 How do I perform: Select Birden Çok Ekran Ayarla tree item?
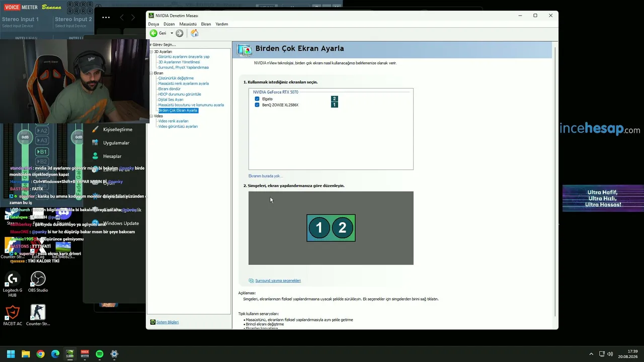pyautogui.click(x=178, y=111)
